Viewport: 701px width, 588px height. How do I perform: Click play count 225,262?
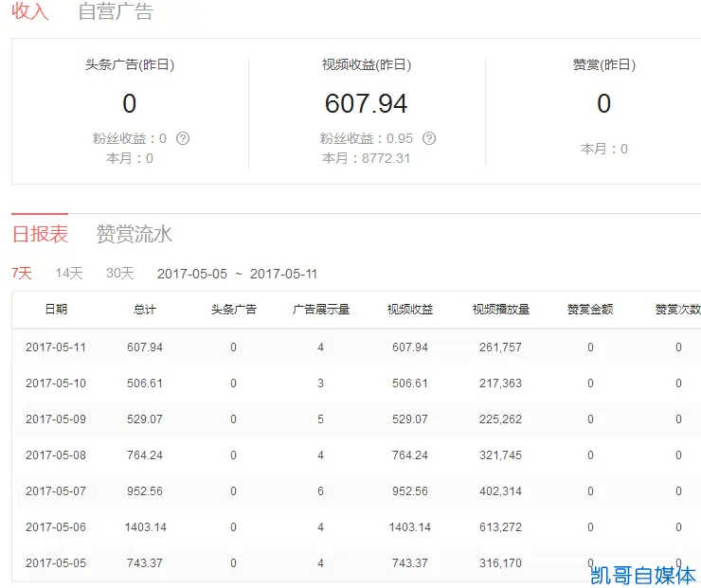tap(500, 419)
